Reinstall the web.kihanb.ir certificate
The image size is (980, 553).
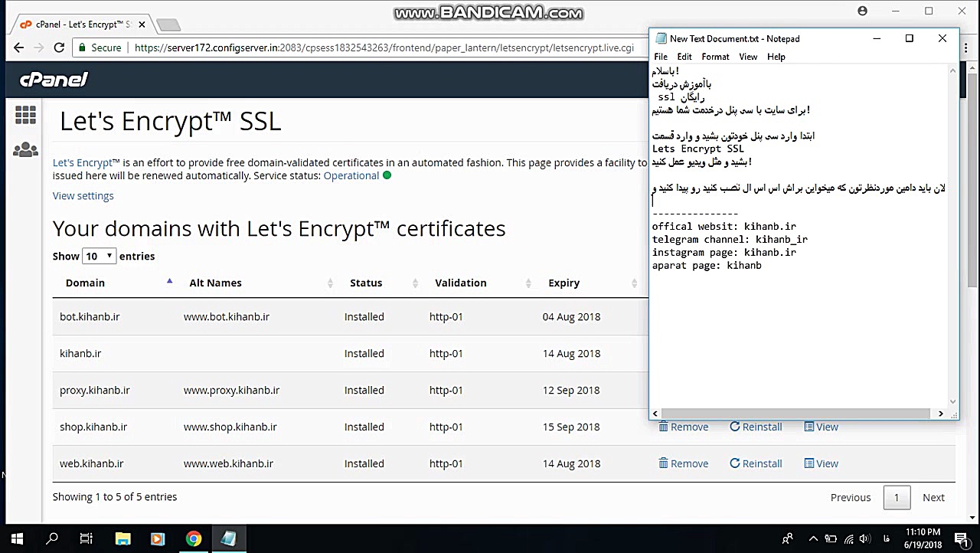(x=756, y=463)
